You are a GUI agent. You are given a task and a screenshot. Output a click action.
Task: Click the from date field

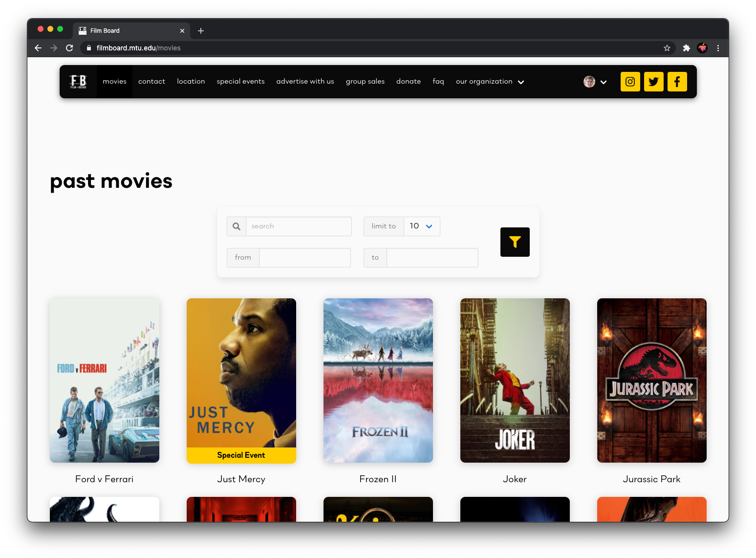tap(304, 257)
